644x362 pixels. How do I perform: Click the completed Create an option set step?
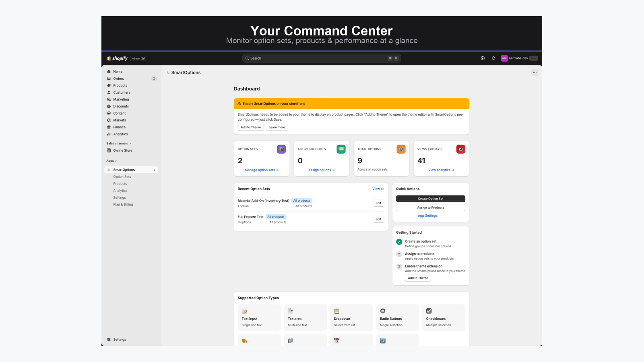coord(420,242)
